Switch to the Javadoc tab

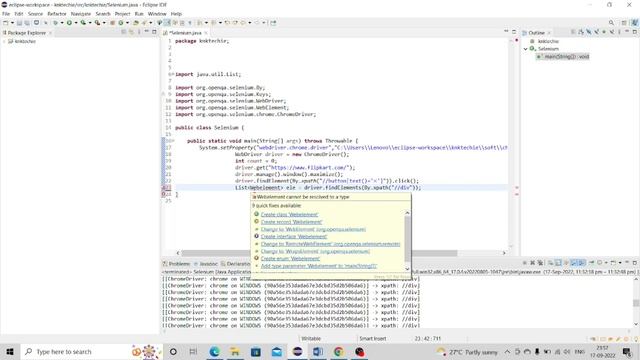pos(206,264)
